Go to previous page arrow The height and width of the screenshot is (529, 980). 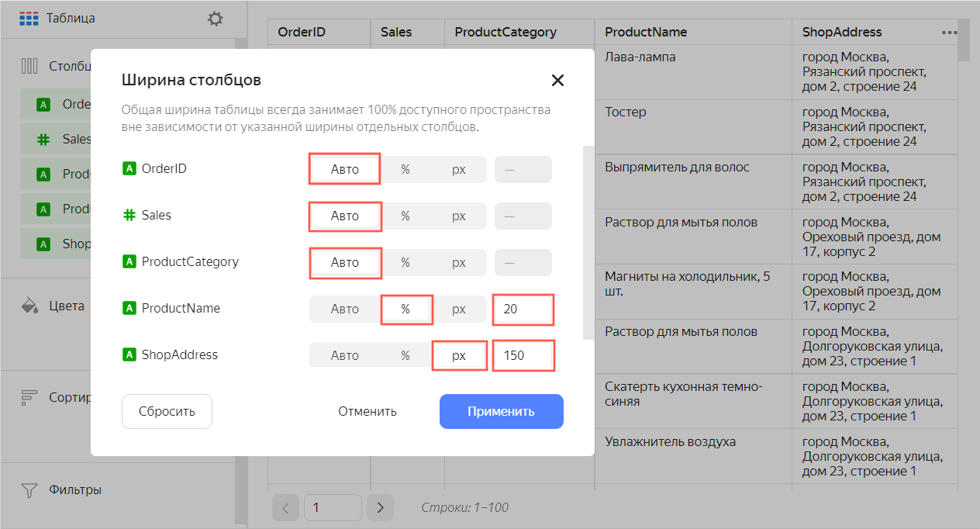[x=285, y=508]
